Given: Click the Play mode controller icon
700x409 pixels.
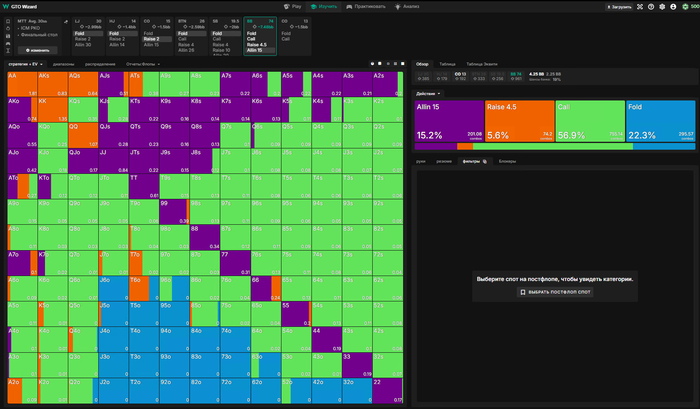Looking at the screenshot, I should pos(285,6).
